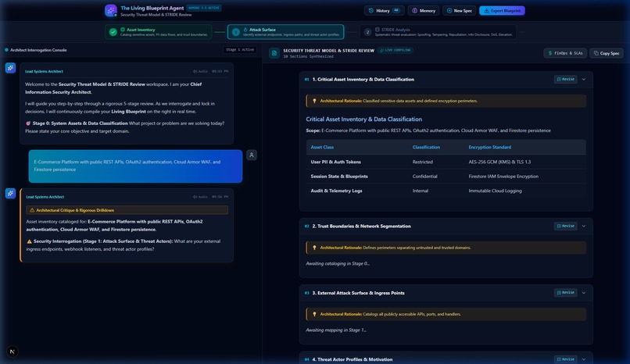Click the Awaiting mapping in Stage 1 text

(x=336, y=330)
